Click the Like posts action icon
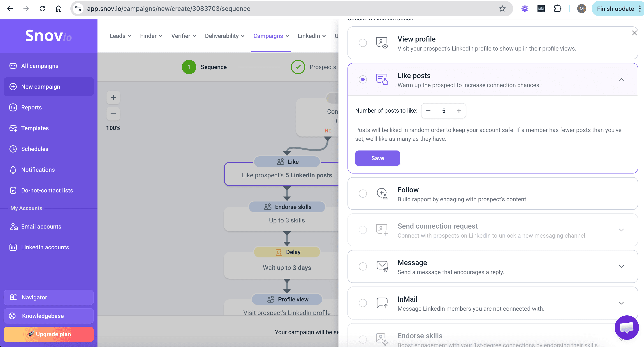Image resolution: width=644 pixels, height=347 pixels. 382,79
